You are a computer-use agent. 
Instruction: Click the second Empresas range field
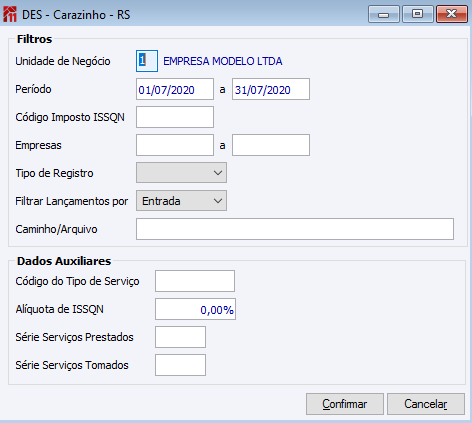click(x=271, y=145)
